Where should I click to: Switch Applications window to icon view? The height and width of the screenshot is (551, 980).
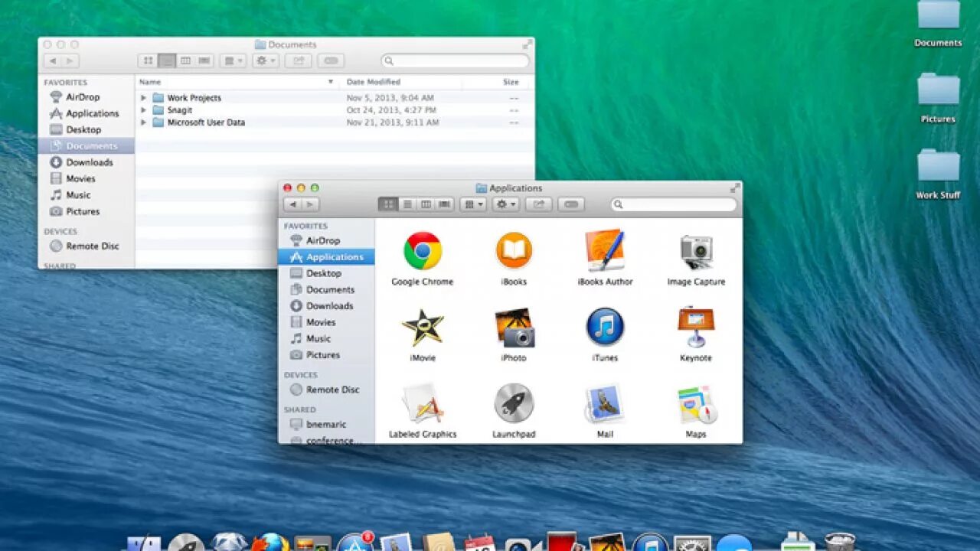(x=388, y=204)
